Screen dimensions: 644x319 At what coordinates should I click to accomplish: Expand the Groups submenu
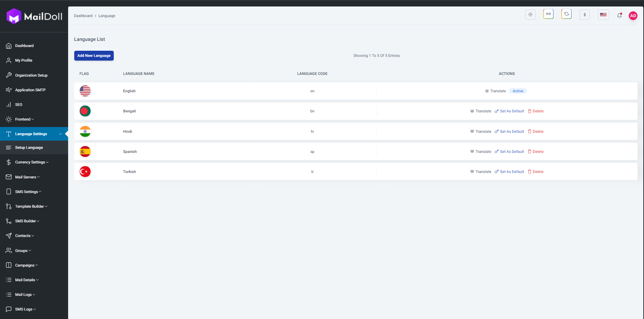click(x=23, y=251)
